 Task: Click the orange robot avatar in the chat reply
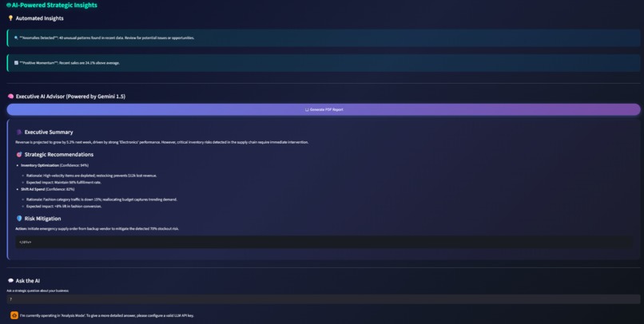coord(14,315)
